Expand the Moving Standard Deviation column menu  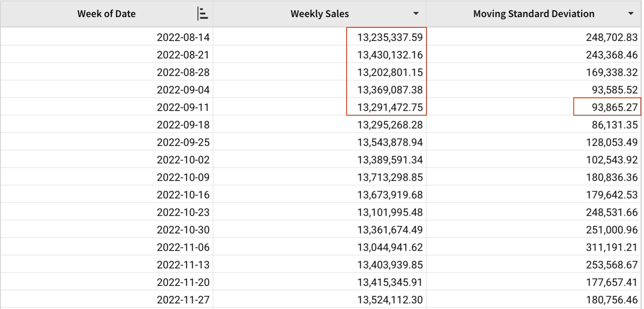tap(631, 14)
